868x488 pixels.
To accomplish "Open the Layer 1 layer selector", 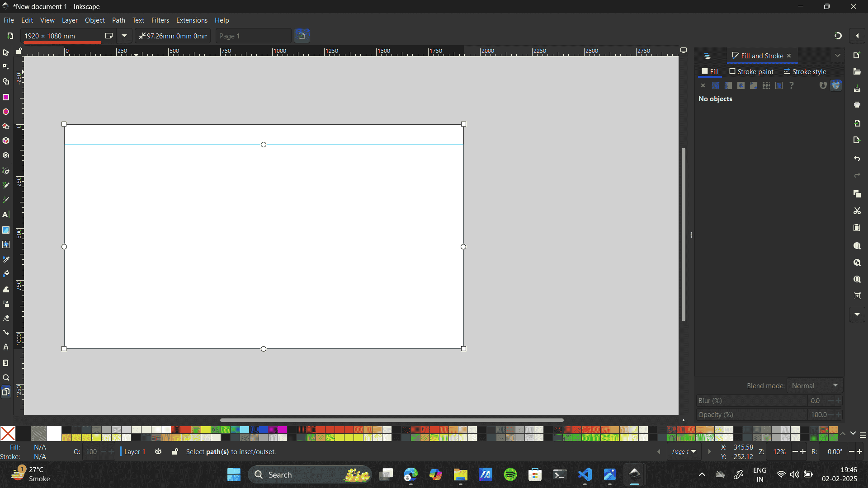I will (134, 451).
